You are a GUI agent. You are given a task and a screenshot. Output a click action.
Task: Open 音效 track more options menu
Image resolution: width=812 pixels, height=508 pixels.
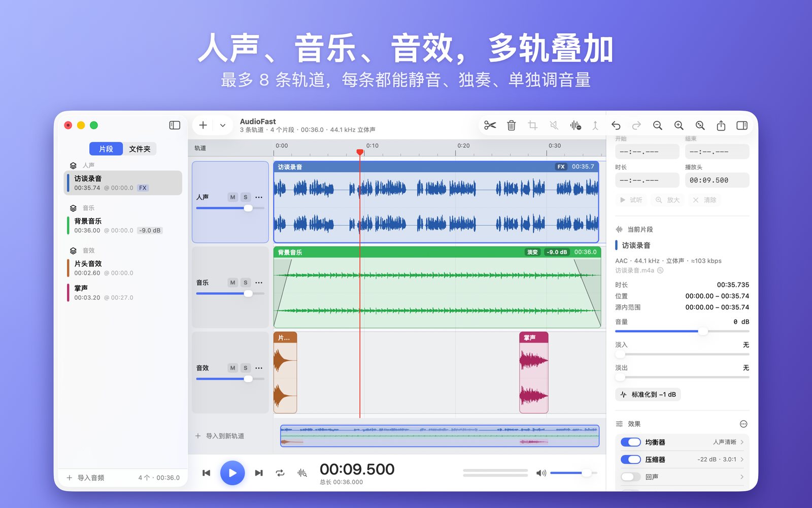coord(259,368)
